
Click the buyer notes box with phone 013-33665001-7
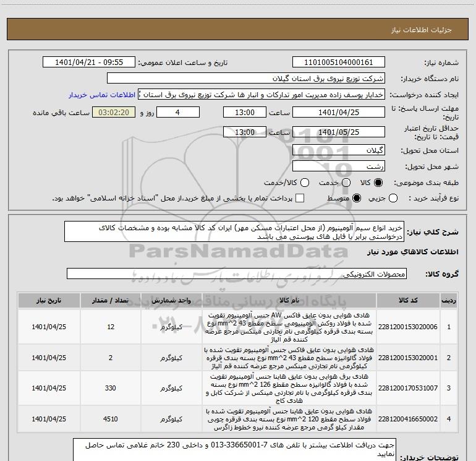click(234, 450)
